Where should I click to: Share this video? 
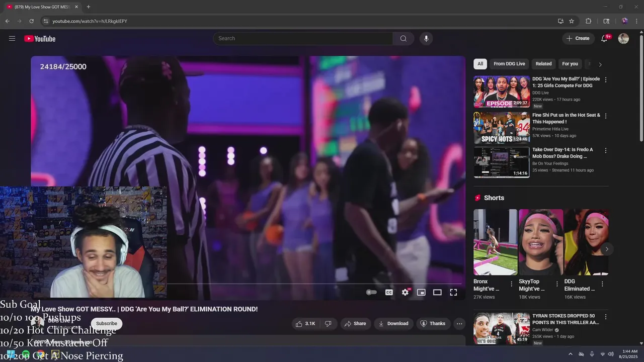pos(355,324)
